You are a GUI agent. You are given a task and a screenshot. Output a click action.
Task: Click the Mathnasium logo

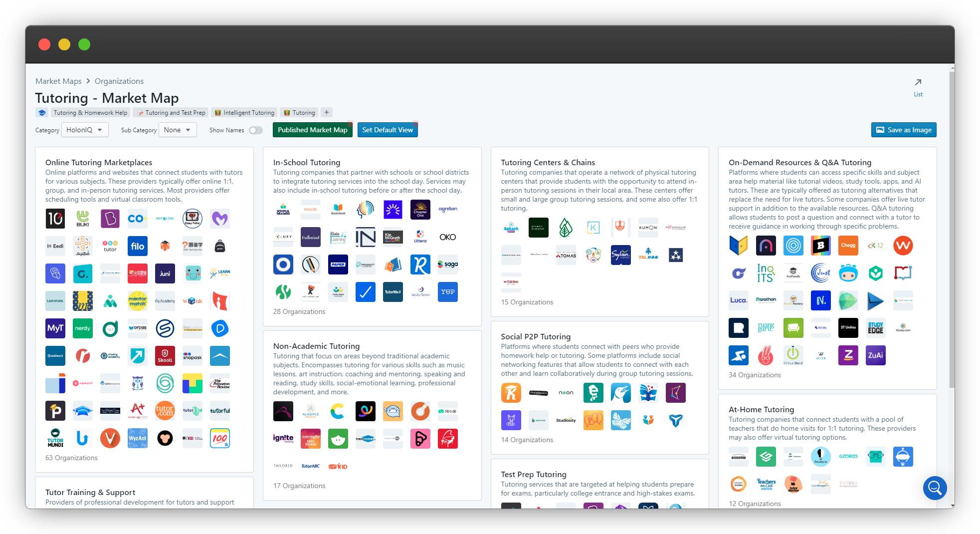(x=676, y=228)
